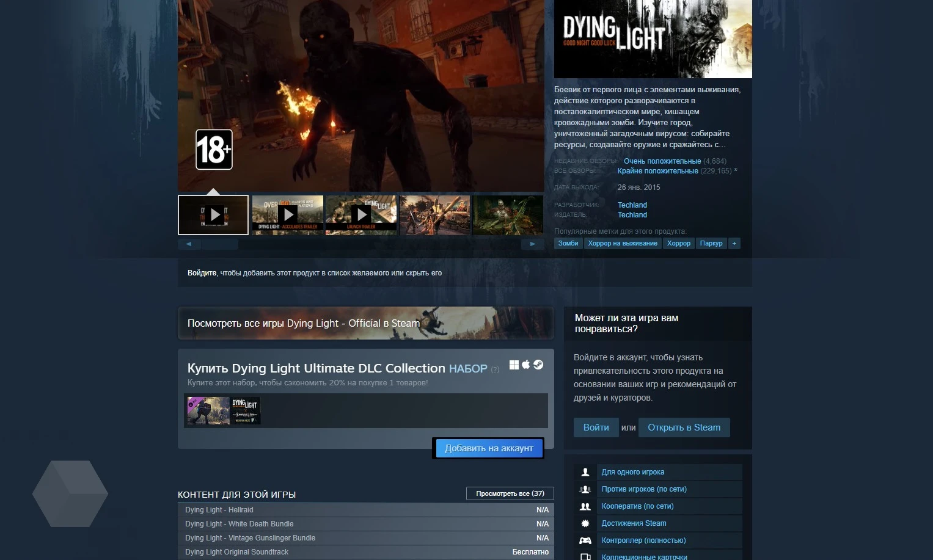This screenshot has width=933, height=560.
Task: Select the Хоррор на выживание tag
Action: point(623,243)
